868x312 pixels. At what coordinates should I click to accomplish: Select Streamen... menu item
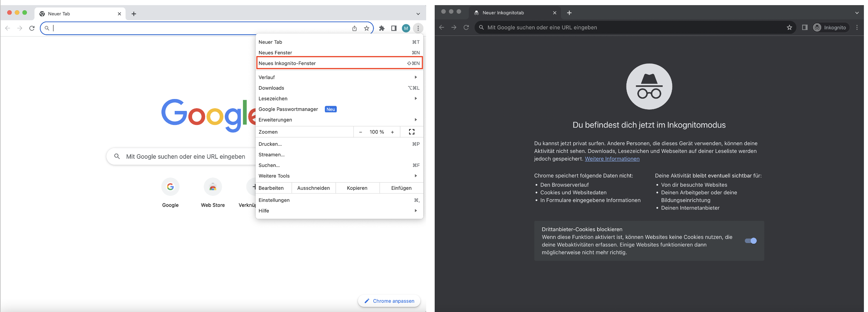339,155
